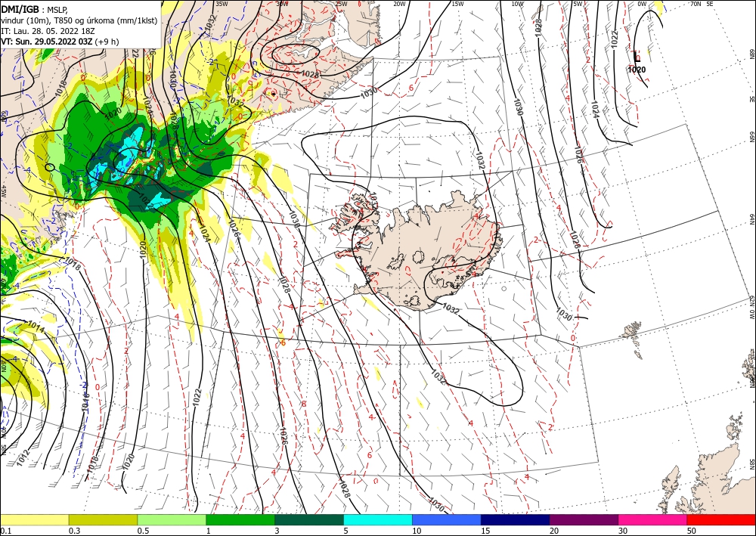Screen dimensions: 756x536
Task: Click the '0.3' legend value label
Action: [x=74, y=531]
